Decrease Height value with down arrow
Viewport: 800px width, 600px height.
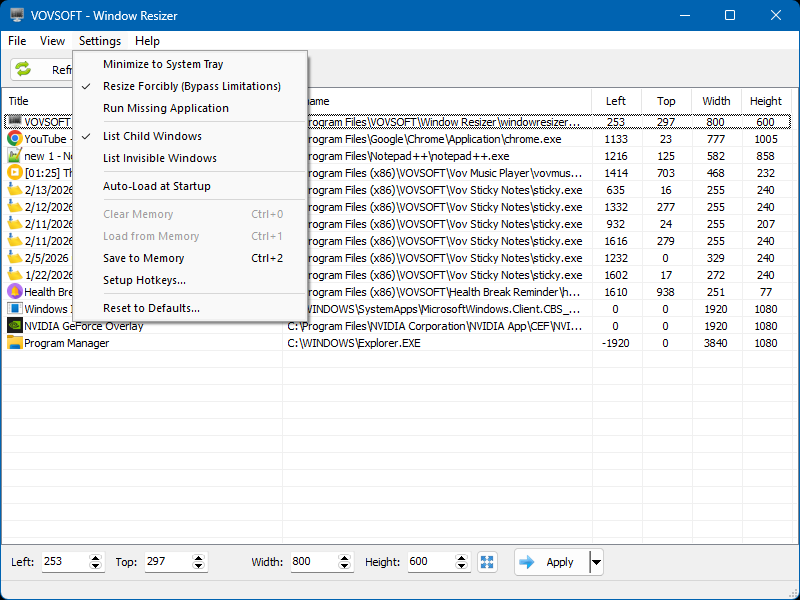(x=462, y=567)
